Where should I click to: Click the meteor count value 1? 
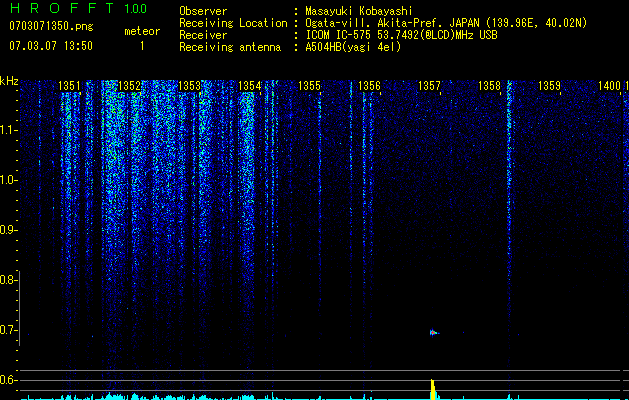(x=142, y=46)
